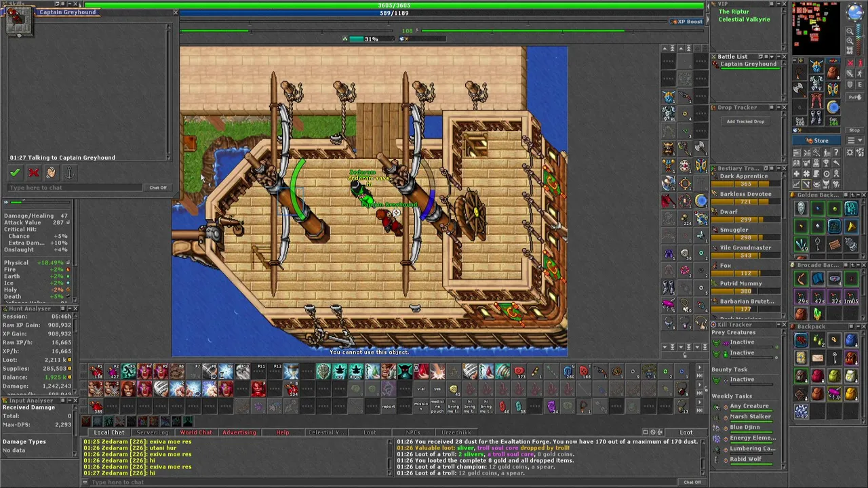The height and width of the screenshot is (488, 868).
Task: Click the hourglass hotkey icon
Action: click(x=291, y=371)
